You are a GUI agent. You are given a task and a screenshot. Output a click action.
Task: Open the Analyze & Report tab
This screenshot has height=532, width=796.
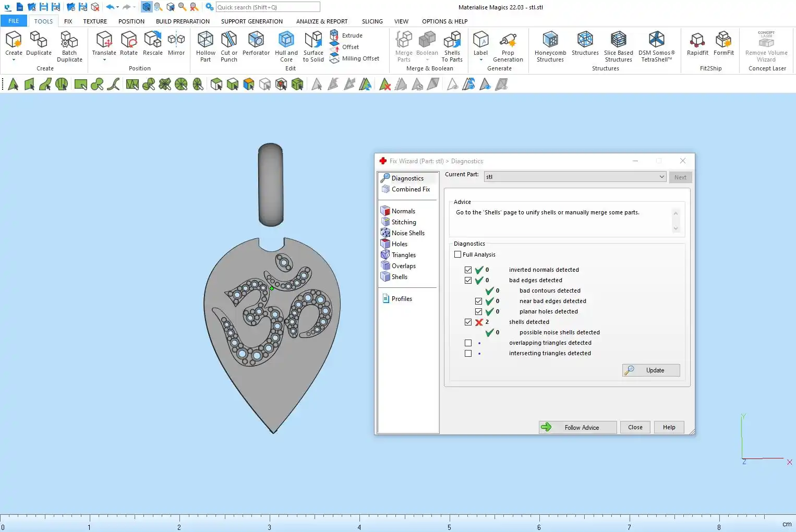(x=321, y=21)
